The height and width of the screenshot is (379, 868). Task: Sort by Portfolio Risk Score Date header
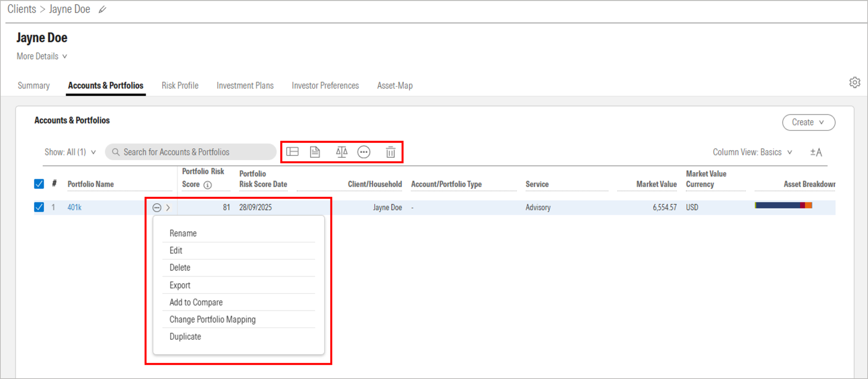[x=263, y=179]
